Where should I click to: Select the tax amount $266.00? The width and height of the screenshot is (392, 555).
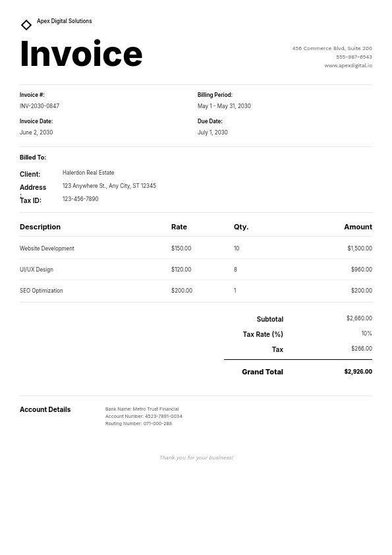point(362,349)
